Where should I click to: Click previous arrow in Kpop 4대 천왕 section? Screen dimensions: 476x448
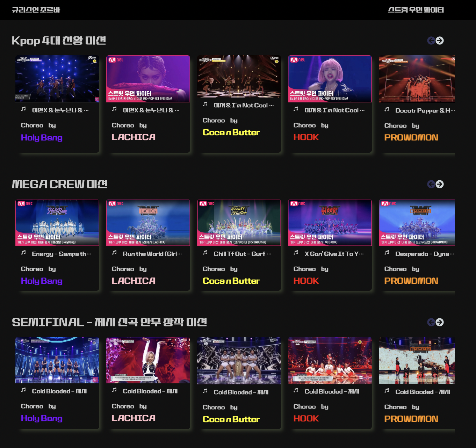[431, 41]
